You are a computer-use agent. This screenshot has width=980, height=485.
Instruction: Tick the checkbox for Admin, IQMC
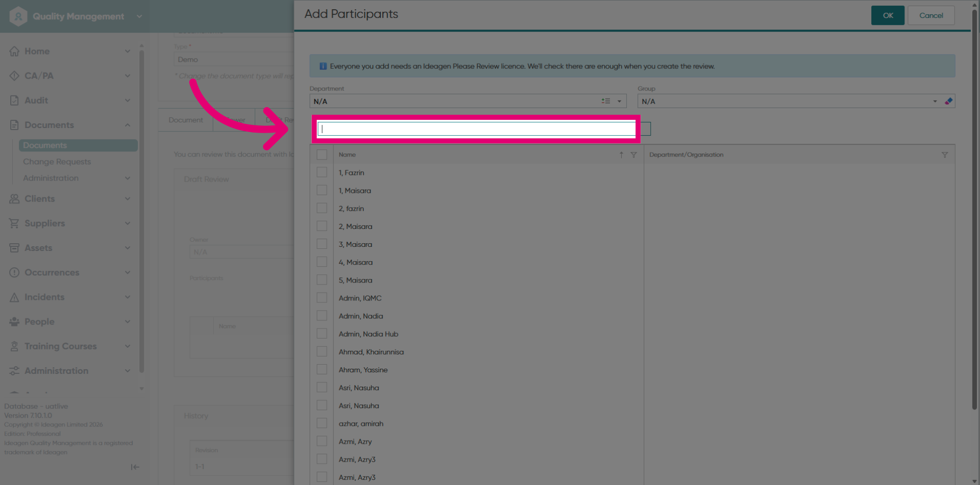tap(322, 298)
